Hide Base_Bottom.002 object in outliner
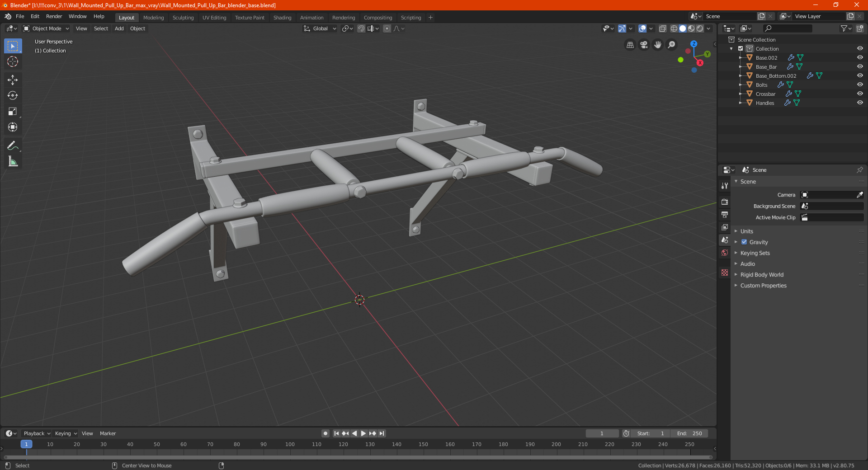Image resolution: width=868 pixels, height=470 pixels. pos(860,75)
